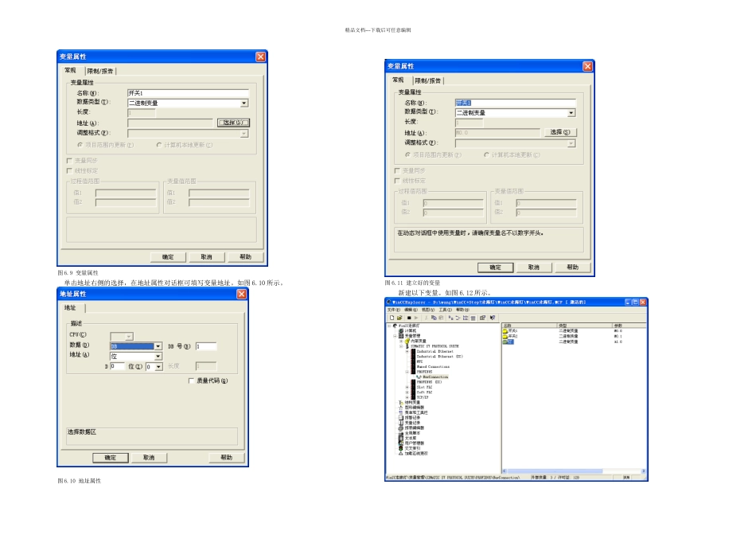Select the MPI channel unit in the tree
The height and width of the screenshot is (535, 756).
coord(417,361)
